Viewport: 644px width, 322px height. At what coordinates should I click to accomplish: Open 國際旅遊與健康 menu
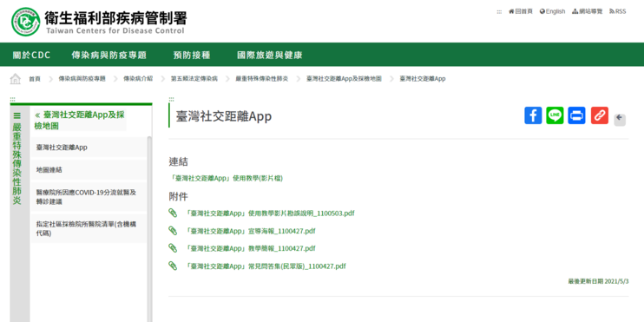pyautogui.click(x=270, y=55)
